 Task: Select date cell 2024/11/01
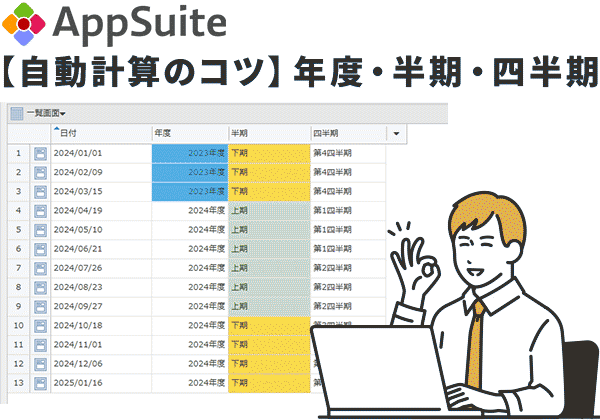[x=101, y=345]
